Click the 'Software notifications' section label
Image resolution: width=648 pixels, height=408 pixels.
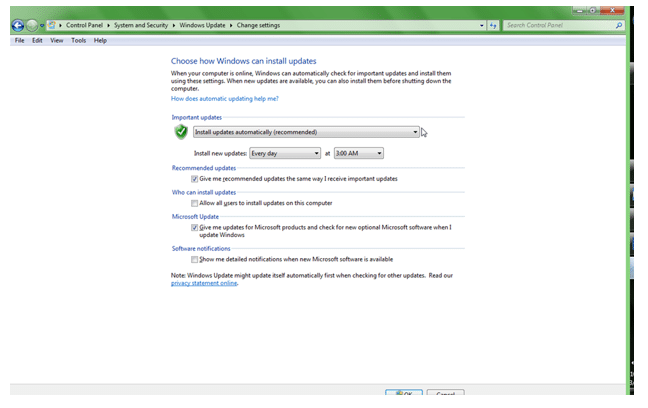201,248
